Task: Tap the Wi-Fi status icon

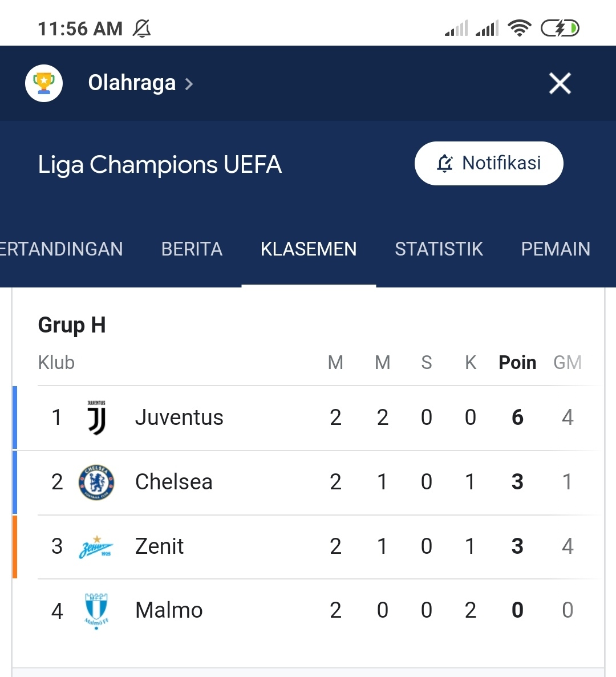Action: click(x=519, y=29)
